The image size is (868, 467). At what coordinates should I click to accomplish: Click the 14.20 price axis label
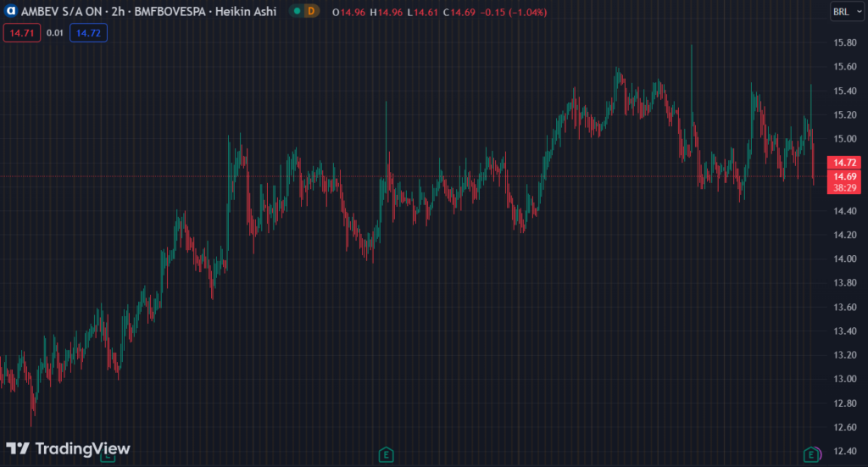845,235
